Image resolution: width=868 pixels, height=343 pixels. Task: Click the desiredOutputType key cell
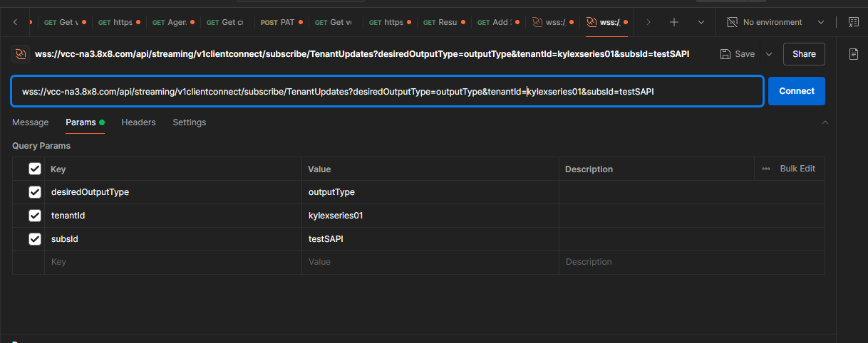click(x=173, y=192)
